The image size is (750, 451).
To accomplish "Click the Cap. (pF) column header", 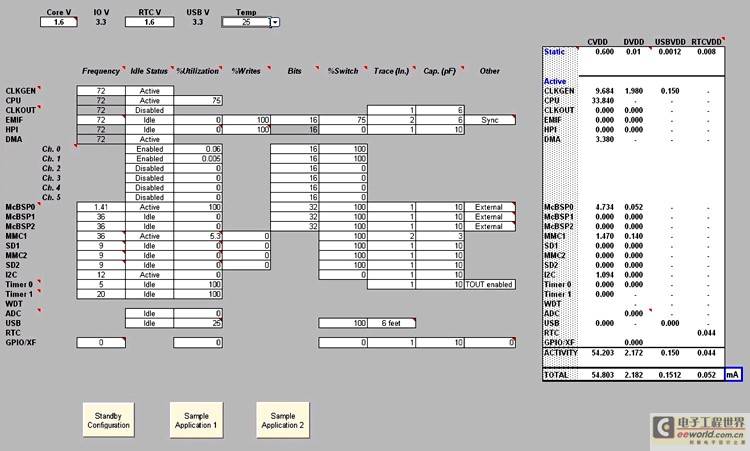I will coord(440,71).
